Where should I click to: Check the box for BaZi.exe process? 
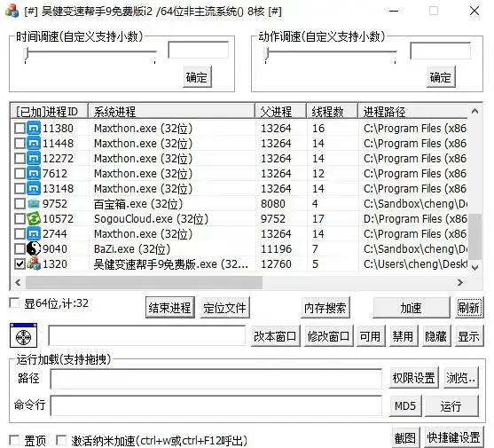pos(20,249)
